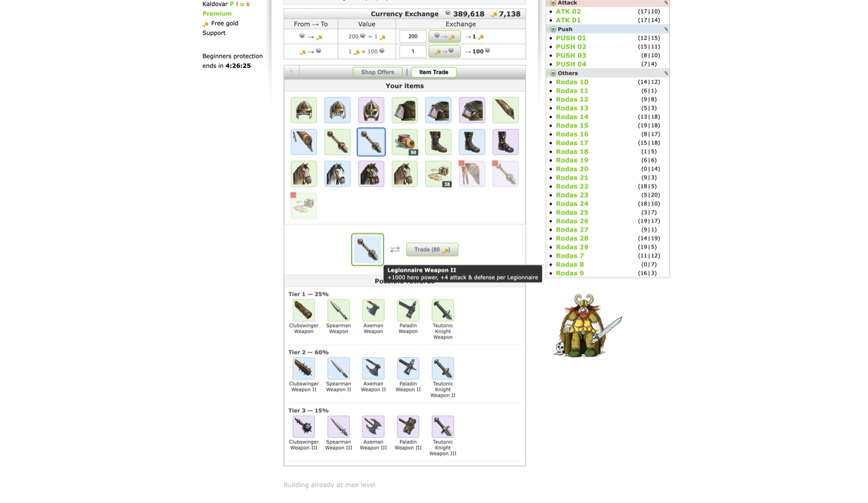Viewport: 868px width, 503px height.
Task: Select the bandages stack with 38 count
Action: [x=438, y=174]
